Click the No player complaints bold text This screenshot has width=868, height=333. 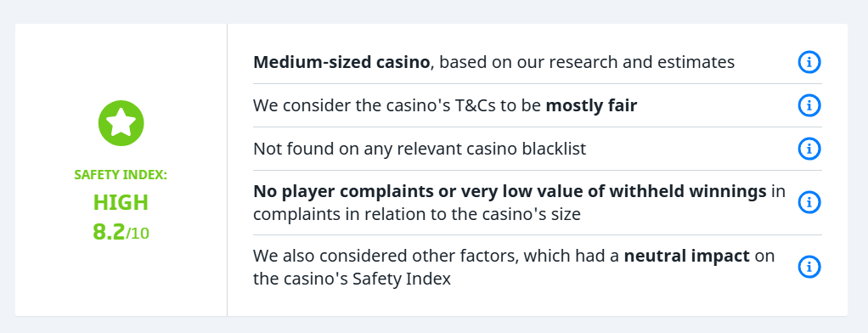510,192
